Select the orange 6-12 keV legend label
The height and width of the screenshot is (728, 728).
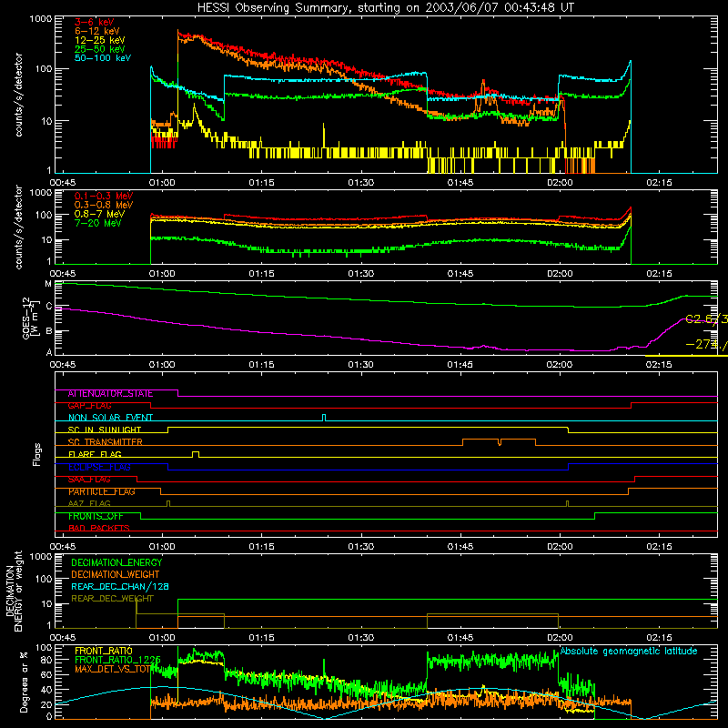click(96, 31)
